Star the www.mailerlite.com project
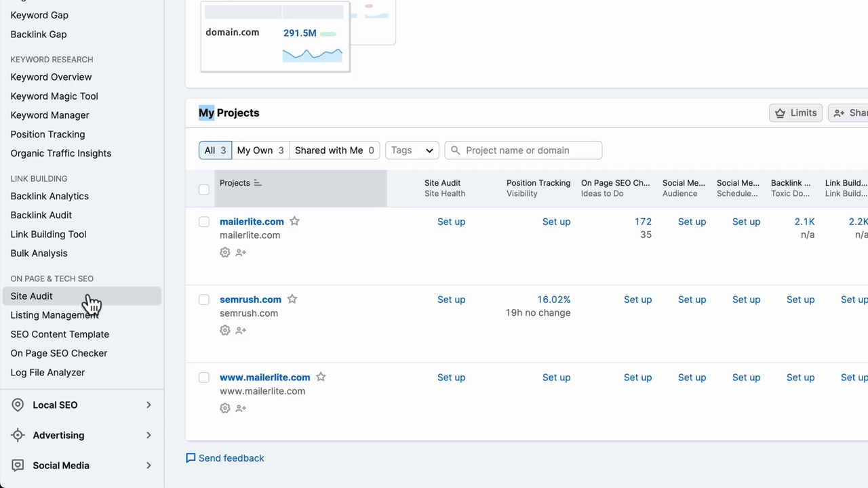Viewport: 868px width, 488px height. 321,377
